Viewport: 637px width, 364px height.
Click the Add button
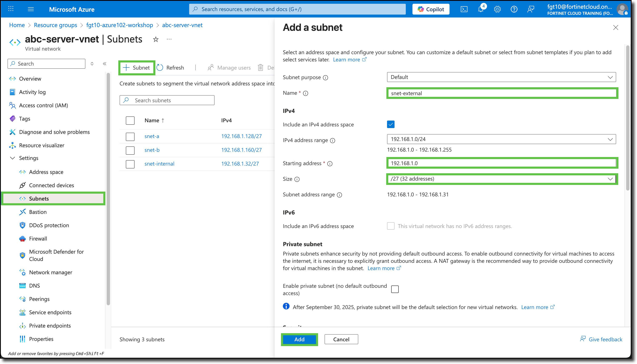[x=299, y=339]
